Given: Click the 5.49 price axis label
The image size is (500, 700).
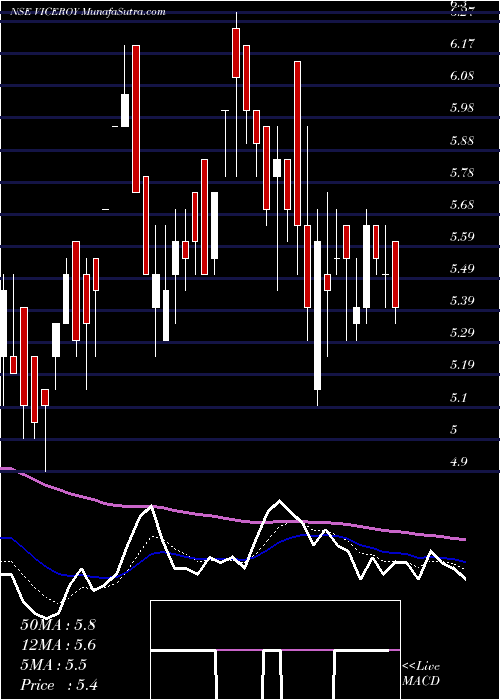Looking at the screenshot, I should coord(462,269).
